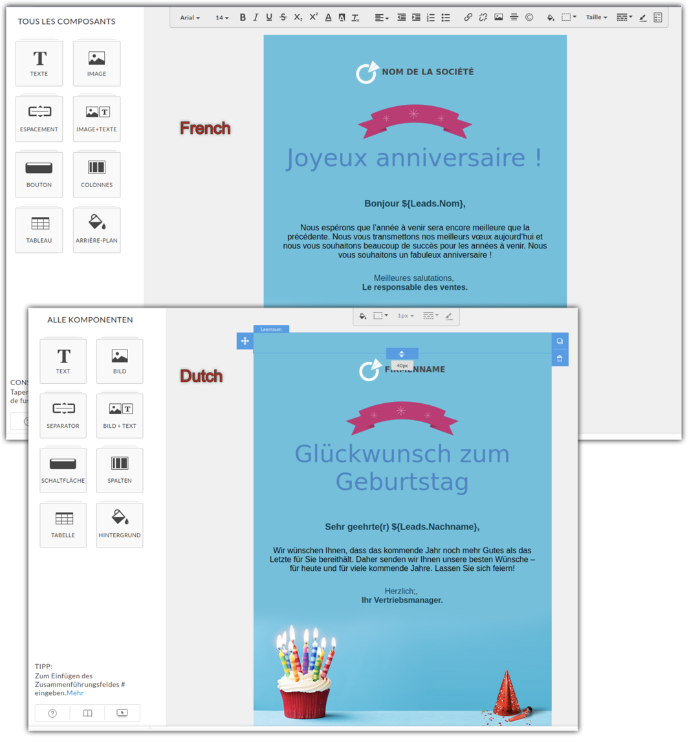Image resolution: width=700 pixels, height=743 pixels.
Task: Apply superscript formatting in the toolbar
Action: [x=314, y=17]
